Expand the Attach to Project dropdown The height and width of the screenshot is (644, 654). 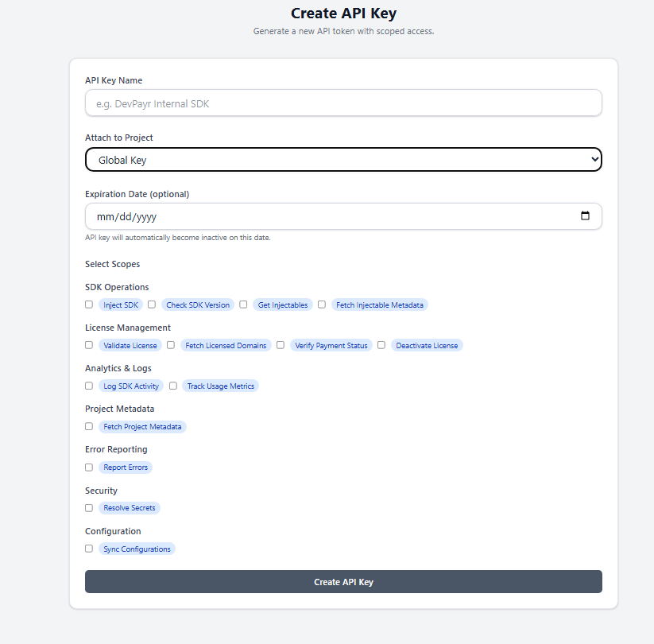342,160
